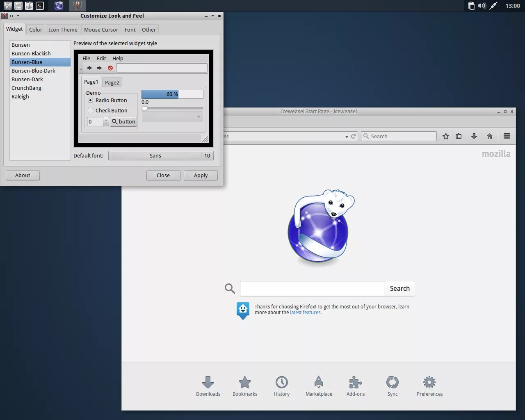Select Look and Feel task in the panel

click(x=78, y=5)
